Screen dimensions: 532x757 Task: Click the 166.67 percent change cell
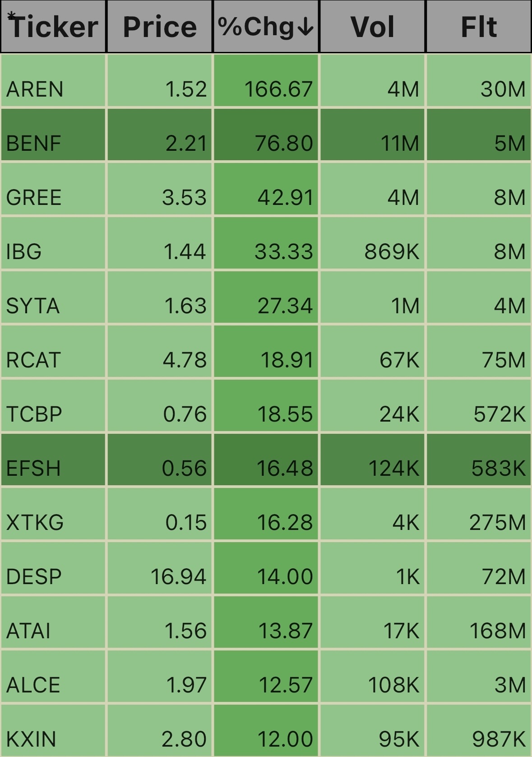coord(266,80)
